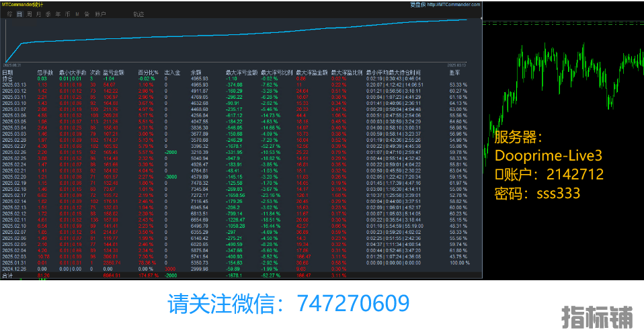
Task: Switch to the 综 summary tab
Action: pyautogui.click(x=9, y=14)
